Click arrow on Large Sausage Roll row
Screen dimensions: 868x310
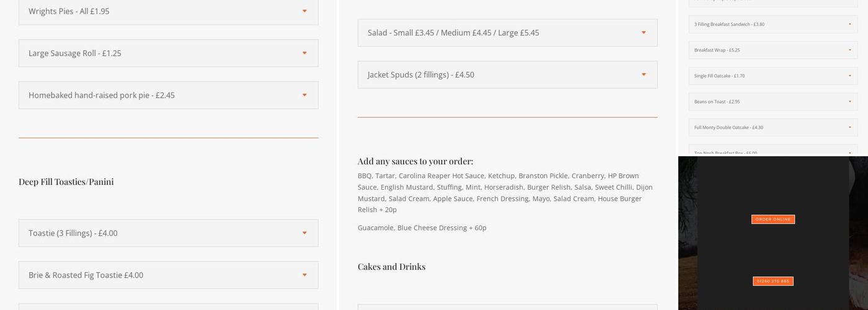tap(304, 53)
